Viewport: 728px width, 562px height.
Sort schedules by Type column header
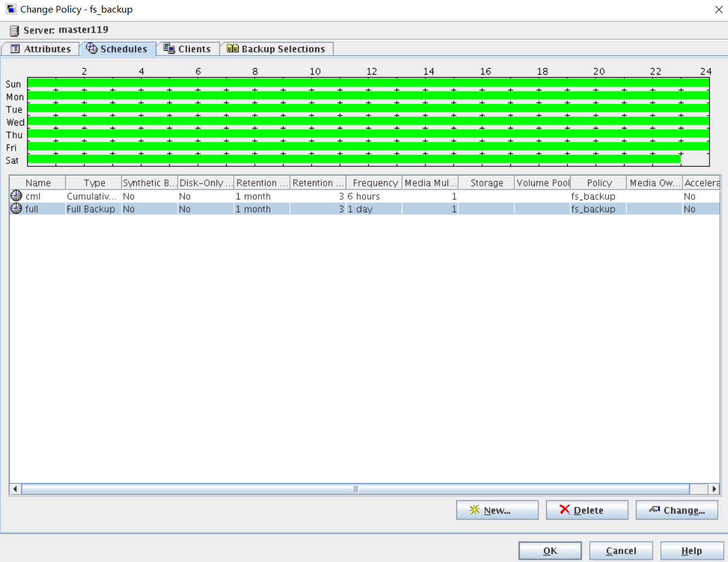[94, 183]
